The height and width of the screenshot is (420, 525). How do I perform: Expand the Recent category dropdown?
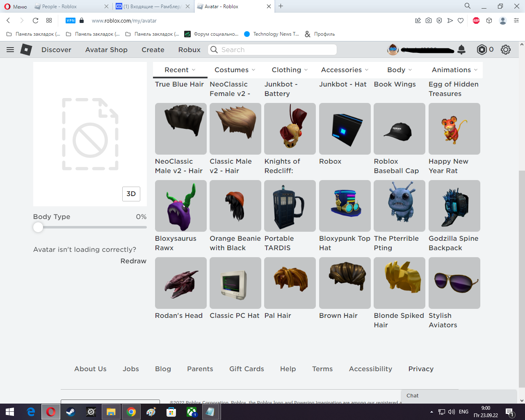click(180, 70)
